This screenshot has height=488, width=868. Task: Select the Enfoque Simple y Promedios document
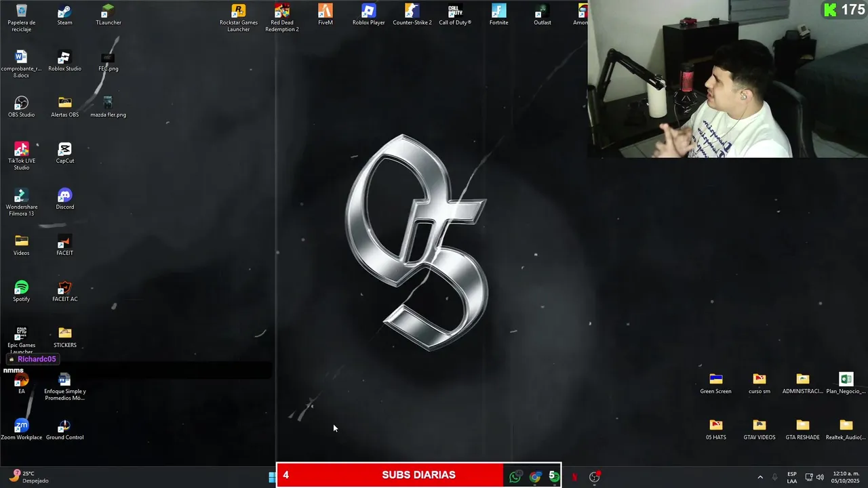tap(64, 387)
